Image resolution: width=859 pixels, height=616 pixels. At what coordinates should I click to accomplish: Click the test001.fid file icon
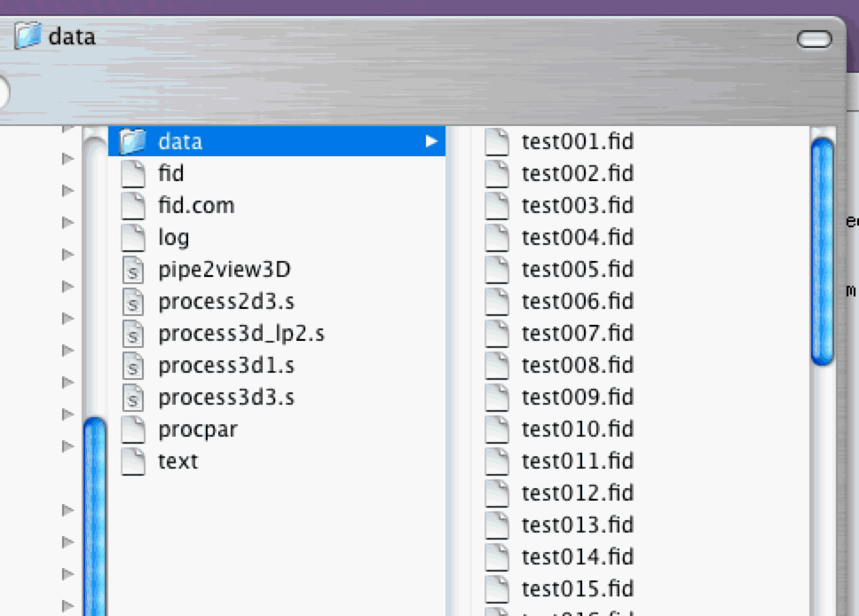[x=497, y=142]
